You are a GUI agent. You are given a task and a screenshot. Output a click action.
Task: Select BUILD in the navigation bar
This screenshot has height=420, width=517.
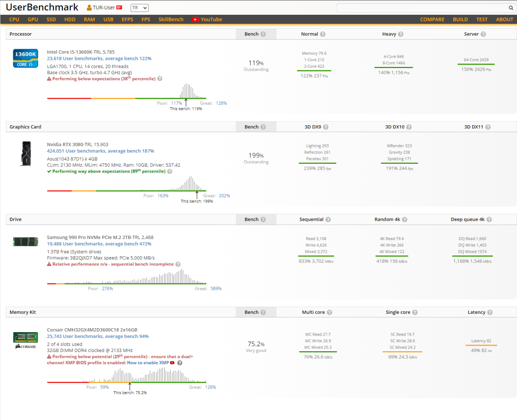460,19
